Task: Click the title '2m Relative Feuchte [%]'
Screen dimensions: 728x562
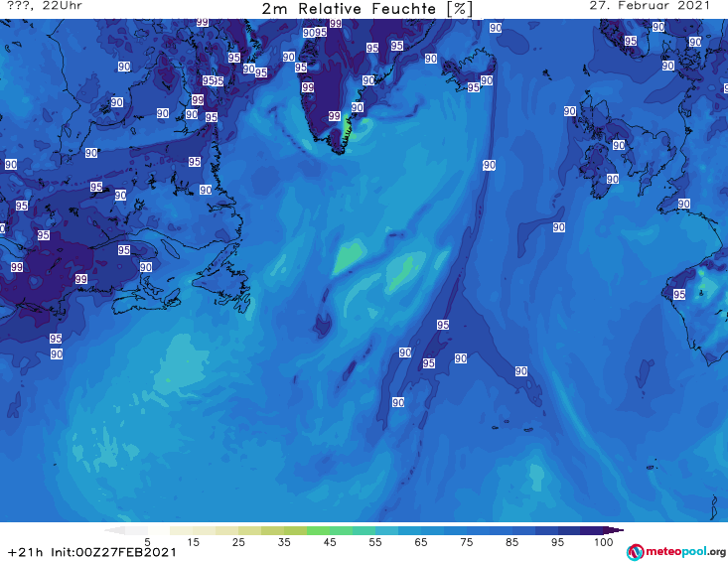Action: tap(367, 9)
